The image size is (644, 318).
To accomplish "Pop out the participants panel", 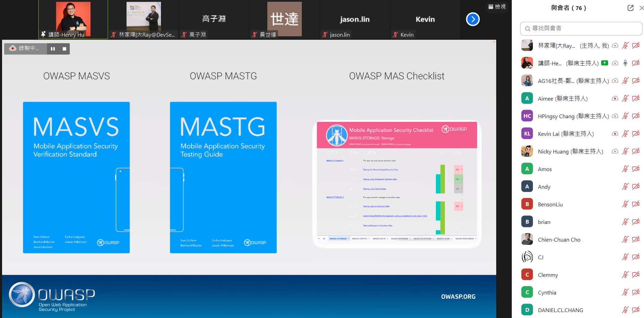I will pyautogui.click(x=630, y=8).
